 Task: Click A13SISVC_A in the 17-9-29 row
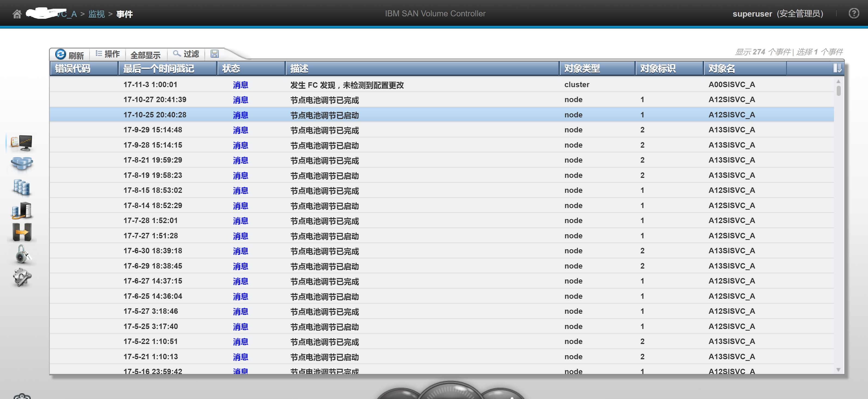point(731,130)
